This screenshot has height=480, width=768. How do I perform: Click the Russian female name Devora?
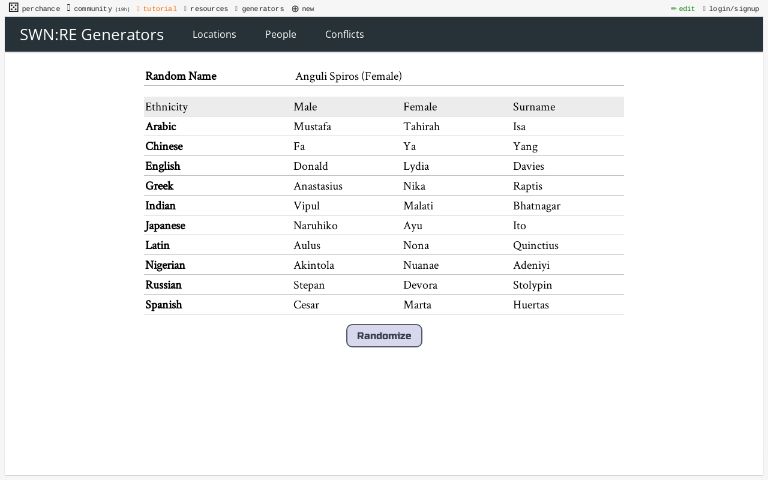420,285
